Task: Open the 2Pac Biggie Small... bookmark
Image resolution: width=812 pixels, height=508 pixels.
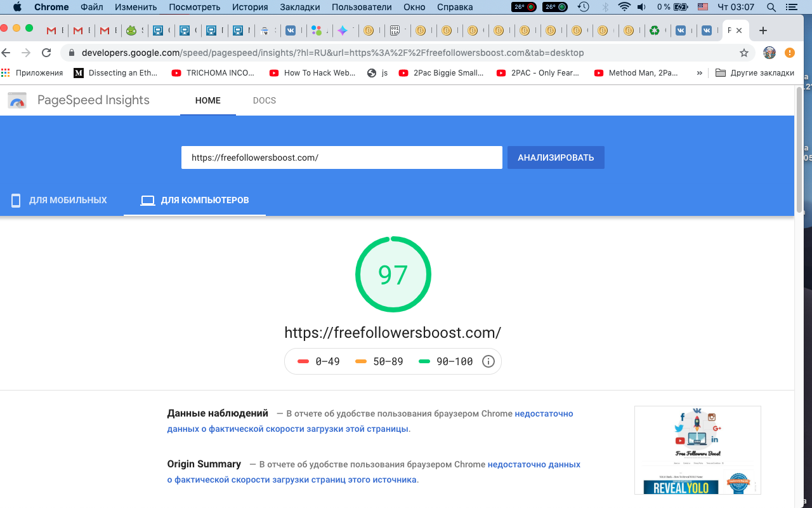Action: [442, 73]
